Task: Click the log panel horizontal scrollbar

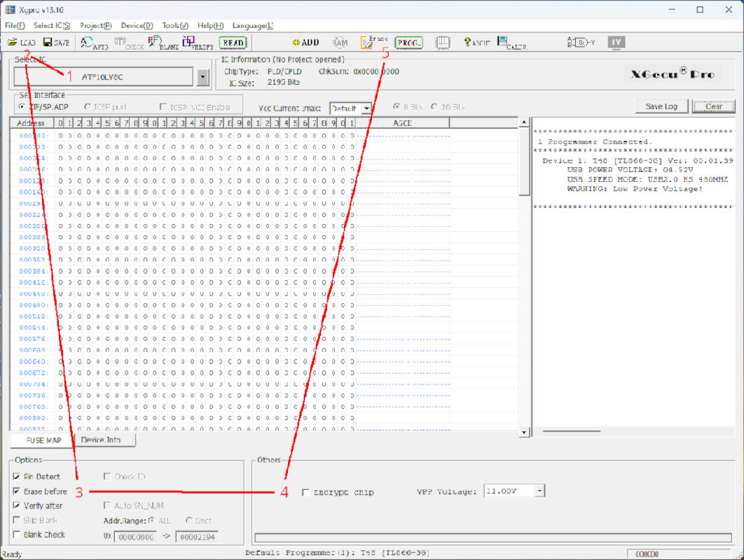Action: (x=571, y=431)
